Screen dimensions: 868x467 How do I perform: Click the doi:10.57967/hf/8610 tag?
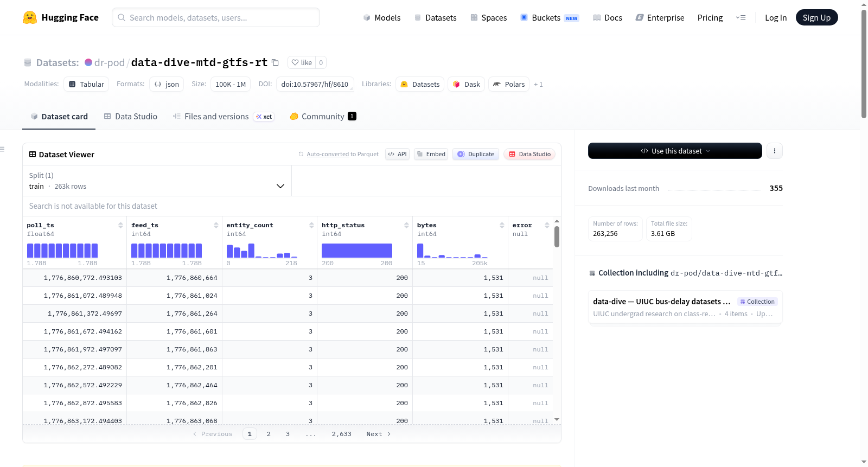pyautogui.click(x=315, y=84)
